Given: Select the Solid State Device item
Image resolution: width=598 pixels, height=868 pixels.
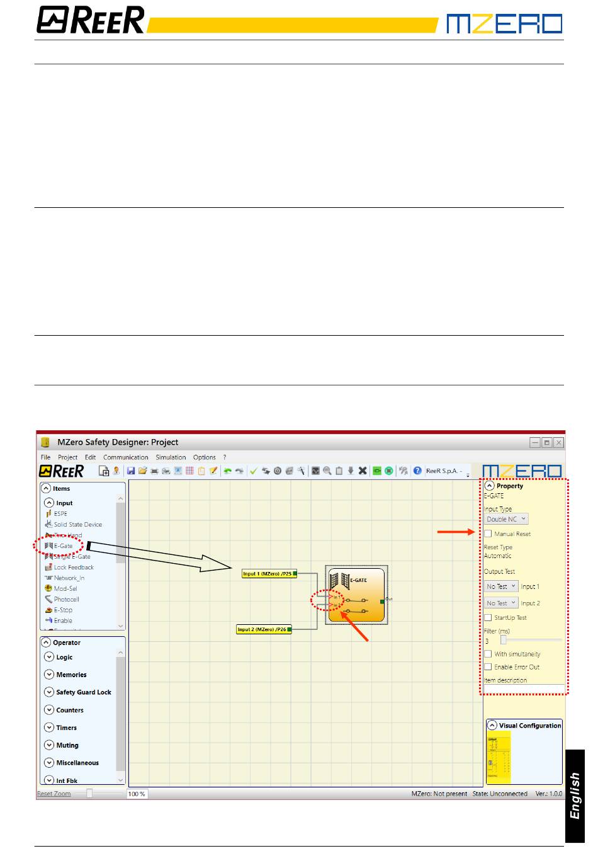Looking at the screenshot, I should [73, 524].
